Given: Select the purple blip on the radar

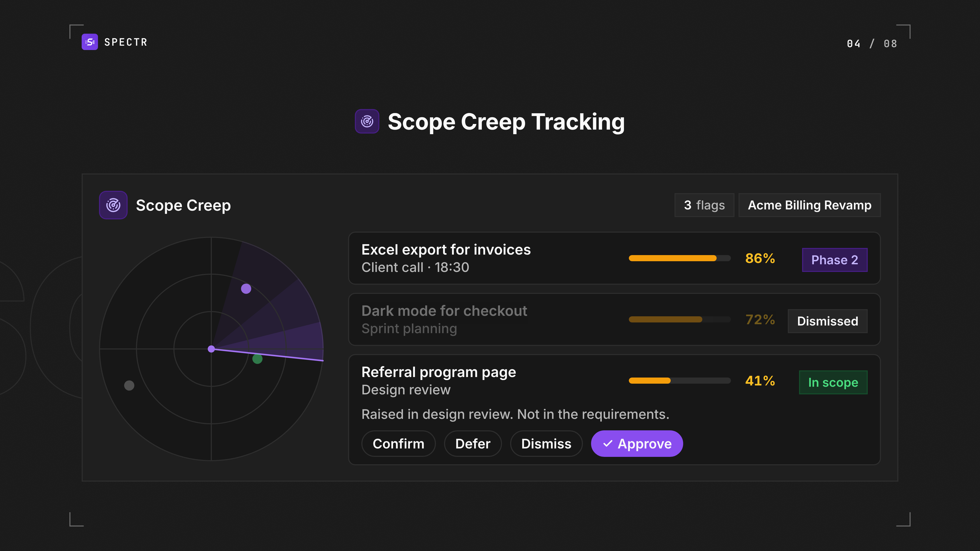Looking at the screenshot, I should tap(246, 289).
